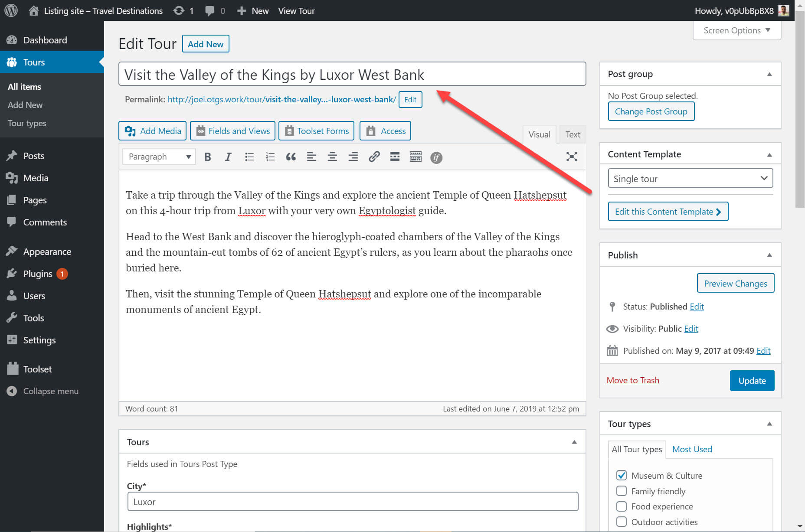805x532 pixels.
Task: Click Add Media button
Action: [153, 131]
